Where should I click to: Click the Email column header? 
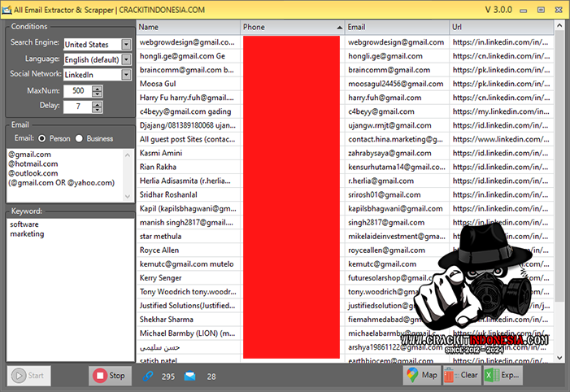click(396, 27)
